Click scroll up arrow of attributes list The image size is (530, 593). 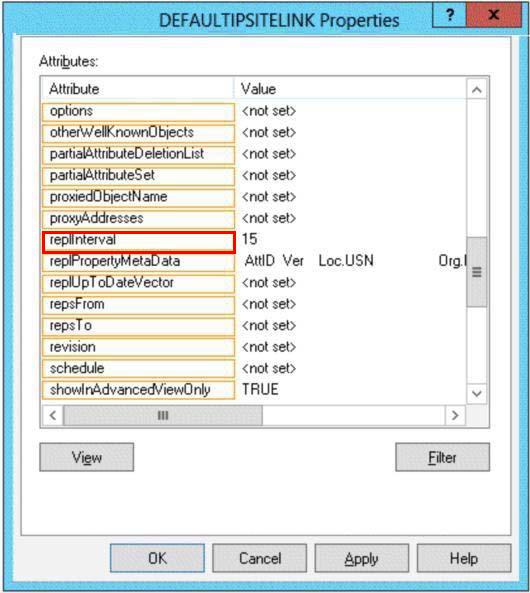pos(477,90)
